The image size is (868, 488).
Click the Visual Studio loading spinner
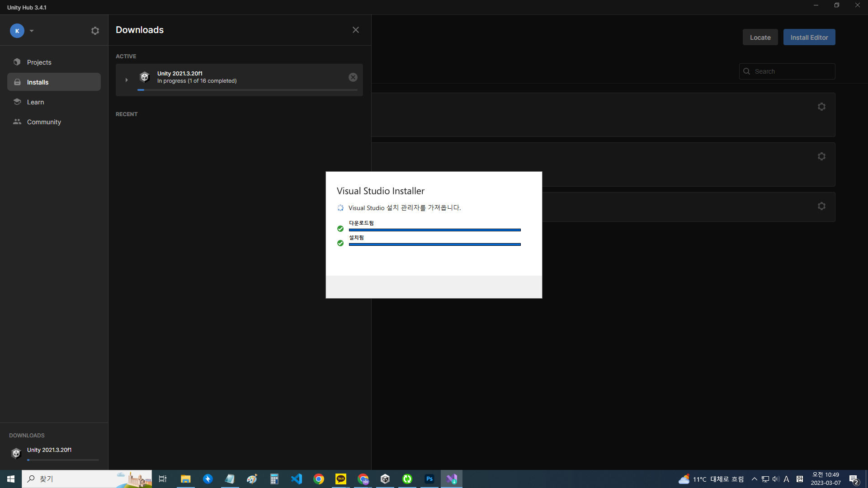click(x=340, y=208)
